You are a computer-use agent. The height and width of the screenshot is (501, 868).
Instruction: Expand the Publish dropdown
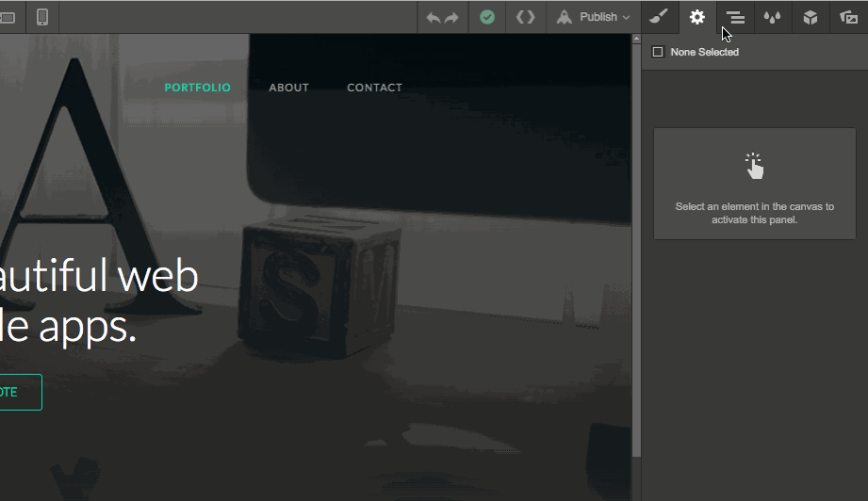594,17
